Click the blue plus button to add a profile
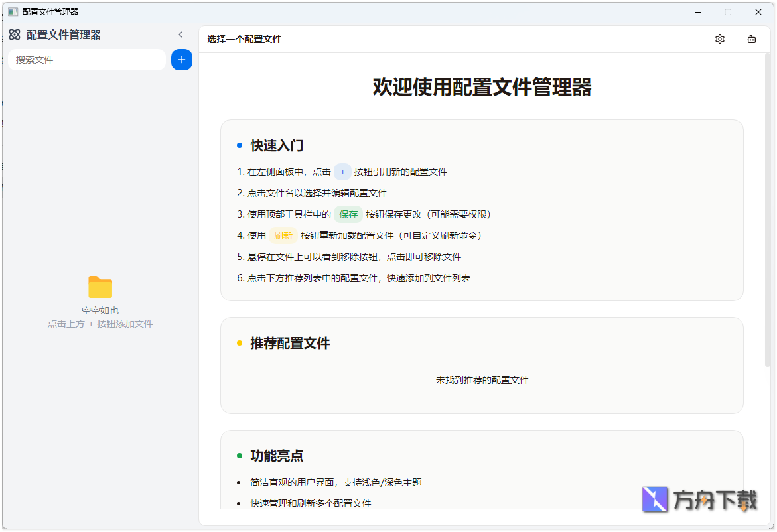The width and height of the screenshot is (777, 532). [181, 60]
